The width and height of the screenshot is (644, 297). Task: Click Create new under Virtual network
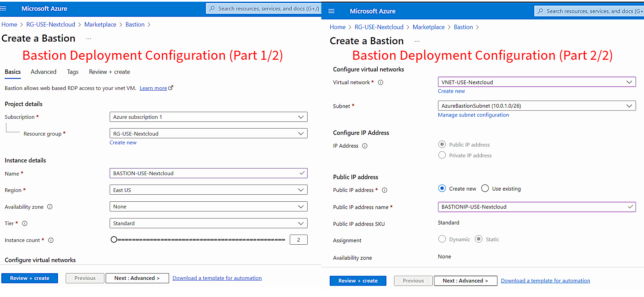(451, 91)
